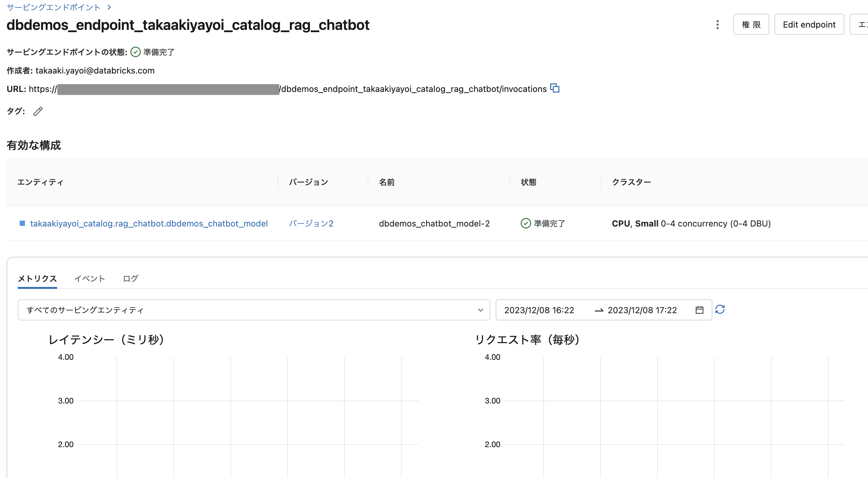Edit tags using the pencil icon
The height and width of the screenshot is (478, 868).
[38, 111]
